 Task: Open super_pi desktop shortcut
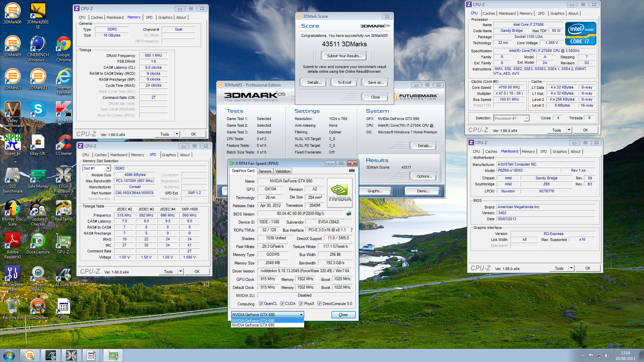pyautogui.click(x=12, y=145)
